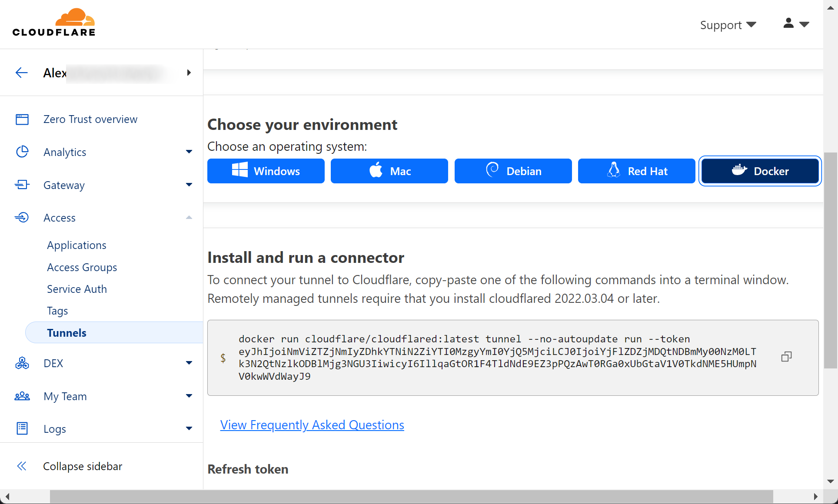This screenshot has width=838, height=504.
Task: Go back using the left arrow icon
Action: tap(22, 73)
